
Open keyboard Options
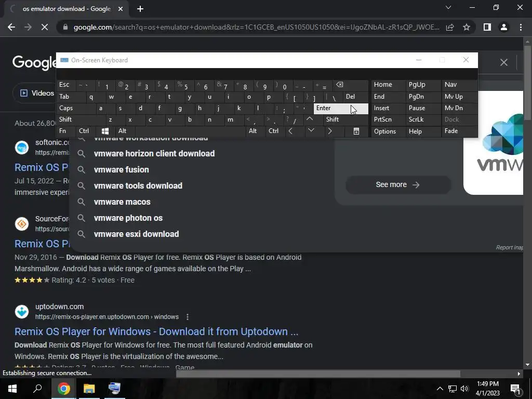click(388, 131)
